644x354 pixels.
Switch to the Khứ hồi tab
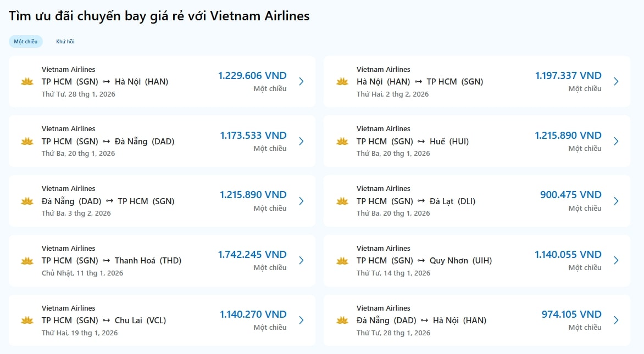tap(65, 41)
